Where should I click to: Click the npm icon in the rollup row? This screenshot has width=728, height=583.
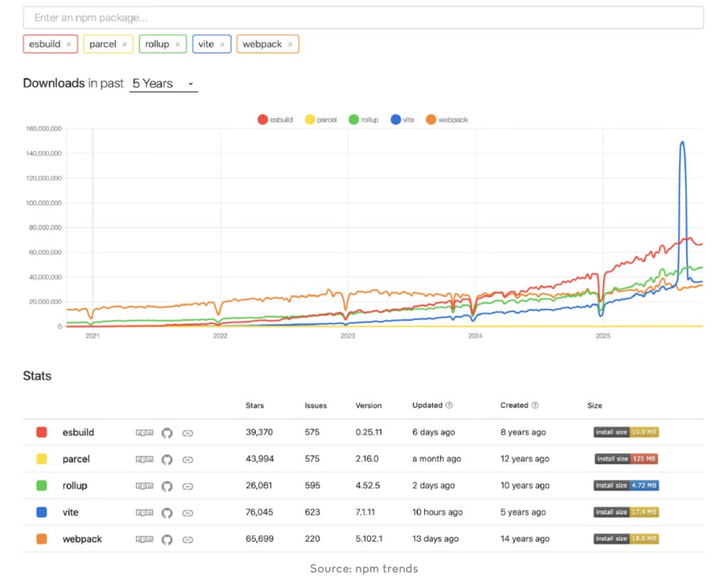pos(145,486)
